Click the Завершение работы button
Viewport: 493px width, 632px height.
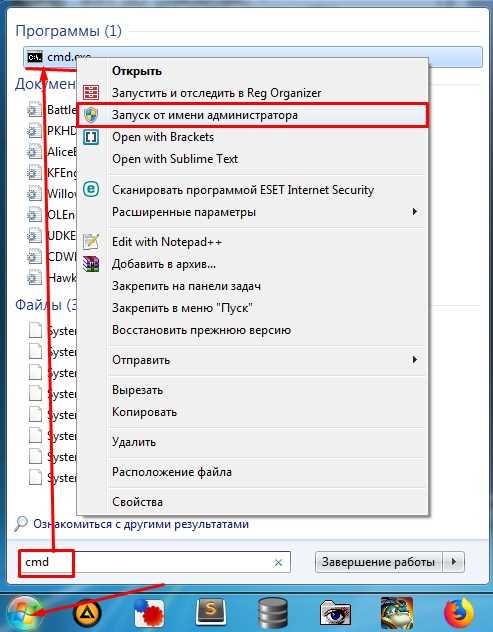(x=379, y=561)
